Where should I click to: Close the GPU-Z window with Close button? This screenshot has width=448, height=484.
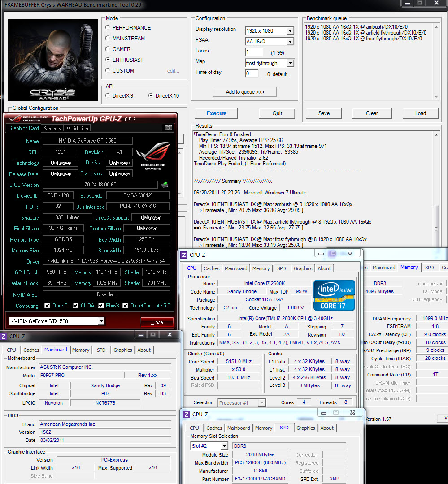(x=157, y=322)
